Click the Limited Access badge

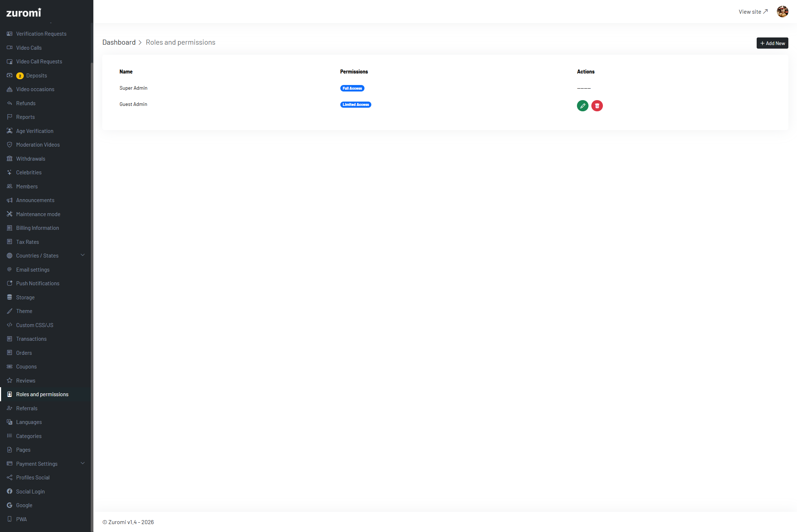click(355, 104)
